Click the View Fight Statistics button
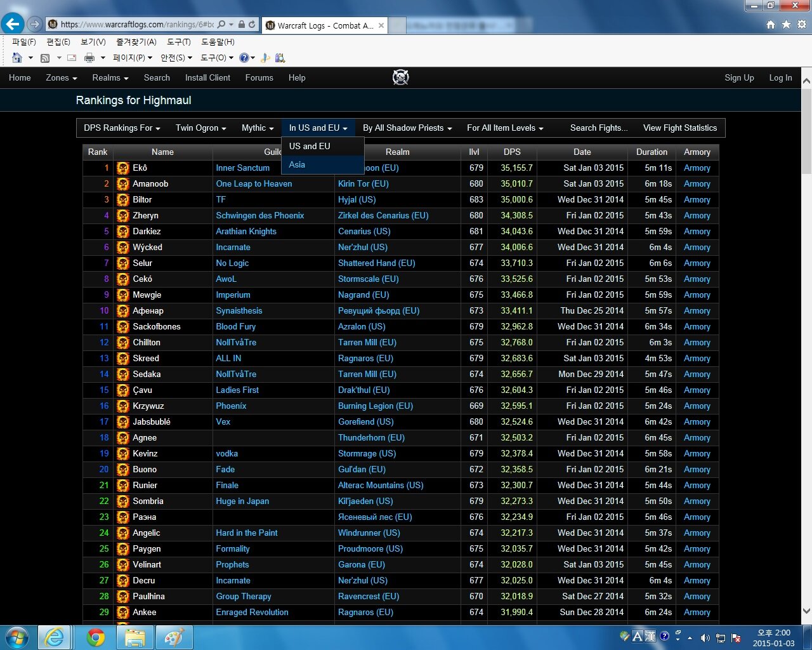Viewport: 812px width, 650px height. pos(679,128)
